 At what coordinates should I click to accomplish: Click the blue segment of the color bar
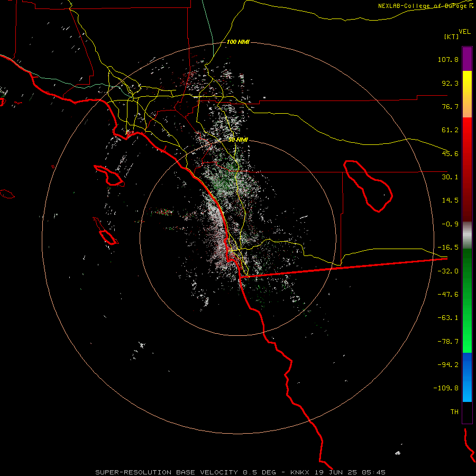[467, 377]
